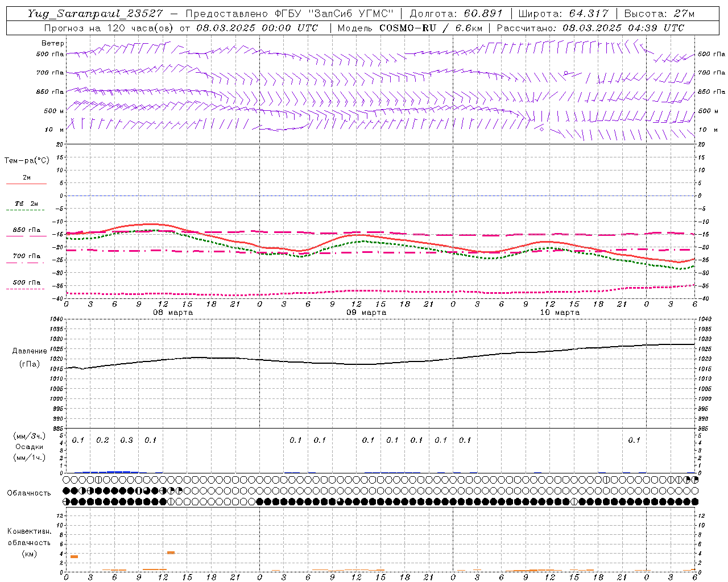Click the 'Высота: 27м' header value
Screen dimensions: 728x582
(659, 14)
